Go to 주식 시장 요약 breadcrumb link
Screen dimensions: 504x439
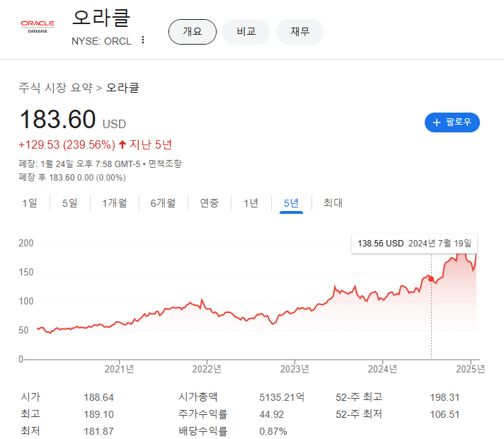(x=56, y=88)
